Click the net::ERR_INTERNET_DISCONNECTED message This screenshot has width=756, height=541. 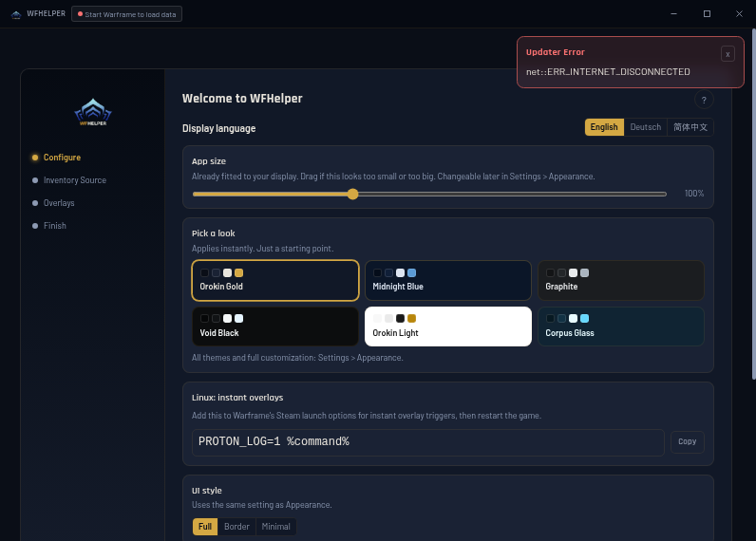(x=608, y=72)
